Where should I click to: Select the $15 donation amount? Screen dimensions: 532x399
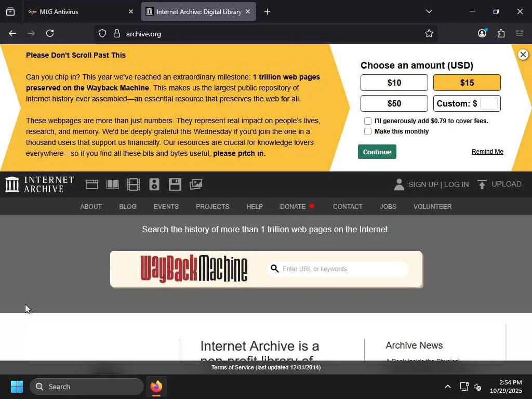467,83
